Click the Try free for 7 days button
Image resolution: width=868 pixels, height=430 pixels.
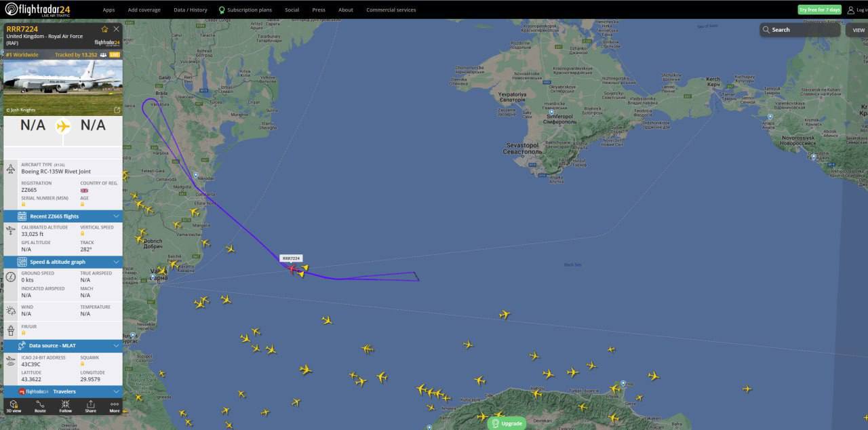click(x=819, y=10)
